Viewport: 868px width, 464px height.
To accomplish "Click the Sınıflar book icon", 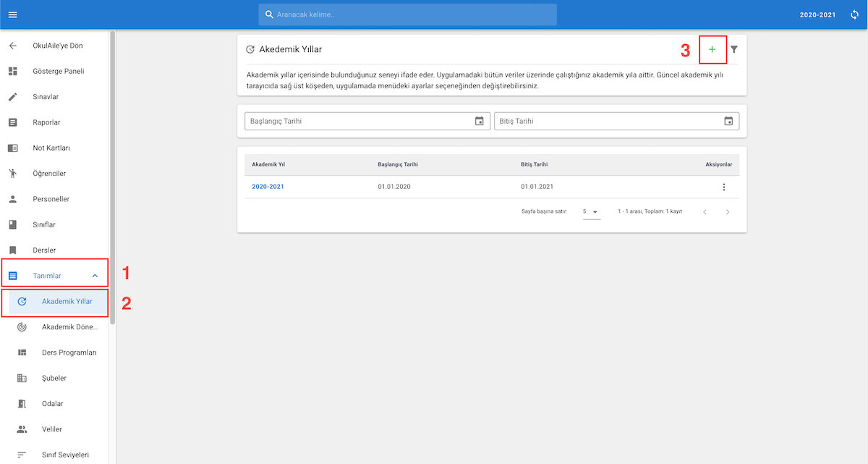I will [12, 224].
